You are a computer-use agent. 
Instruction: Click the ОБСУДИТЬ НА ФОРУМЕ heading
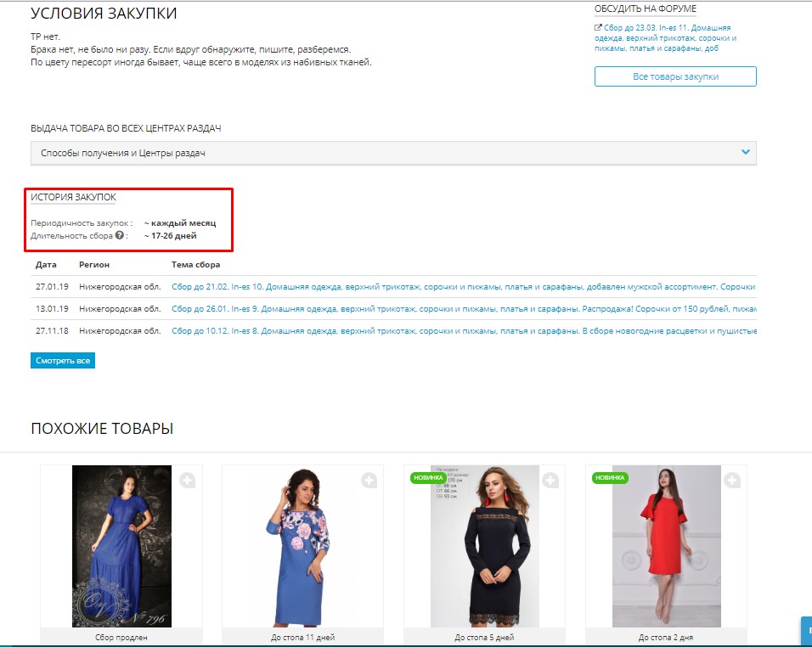coord(646,8)
